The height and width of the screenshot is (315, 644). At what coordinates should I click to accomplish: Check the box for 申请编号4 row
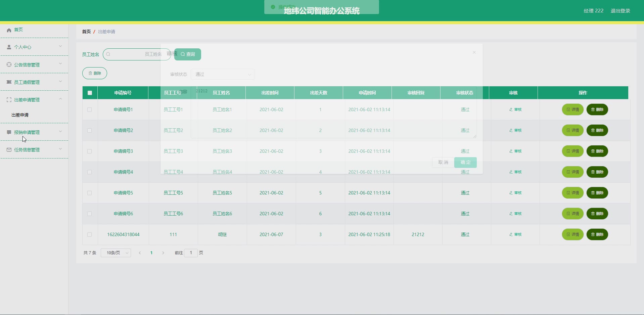click(x=90, y=172)
